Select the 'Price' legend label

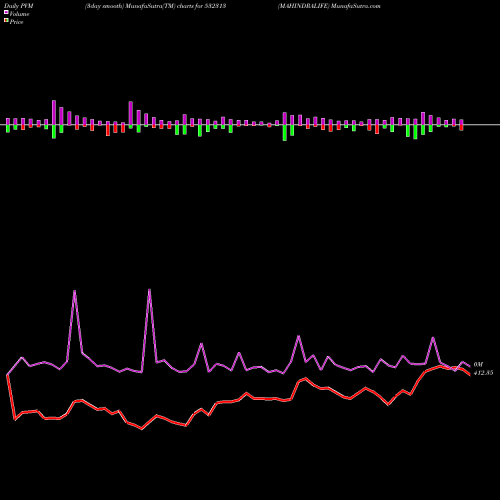16,22
